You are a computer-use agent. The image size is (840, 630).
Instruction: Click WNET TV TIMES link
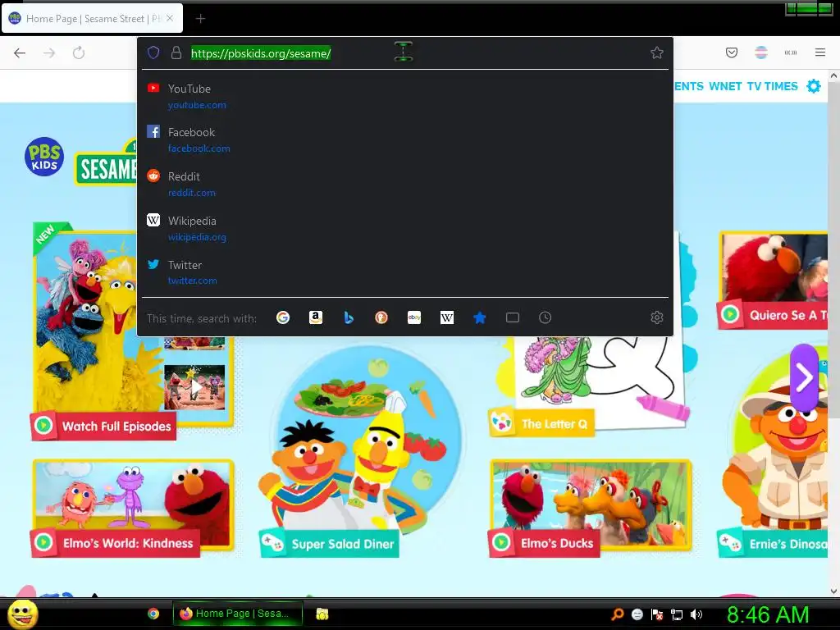(753, 86)
